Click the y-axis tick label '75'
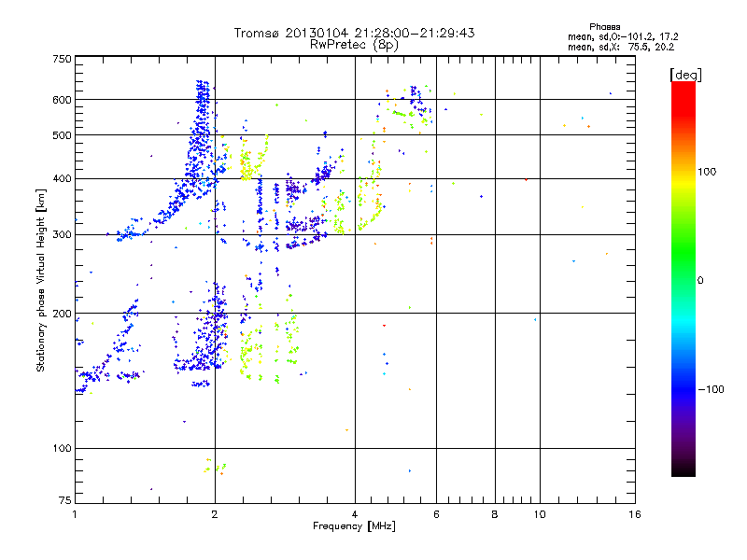 (65, 500)
